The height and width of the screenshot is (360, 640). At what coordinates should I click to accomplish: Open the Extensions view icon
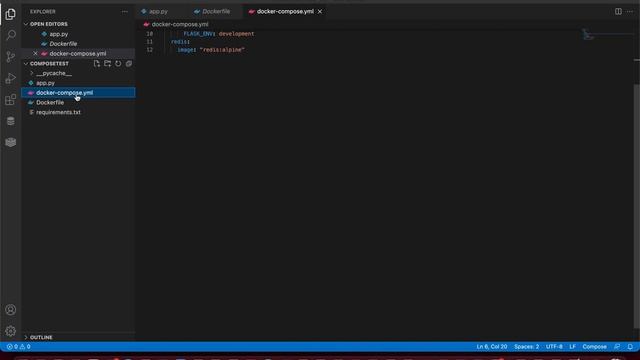11,100
